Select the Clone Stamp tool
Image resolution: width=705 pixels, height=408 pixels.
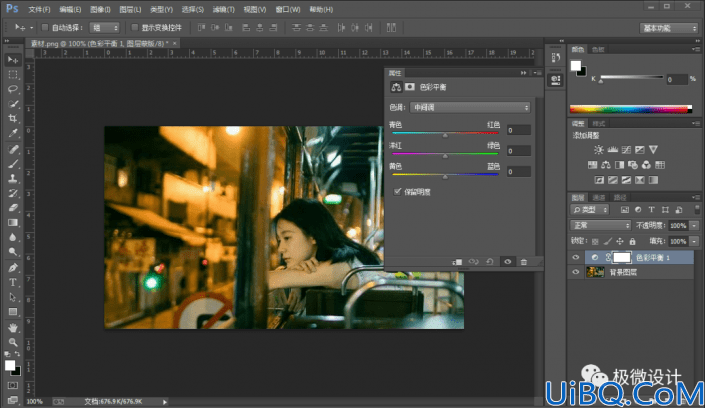13,179
